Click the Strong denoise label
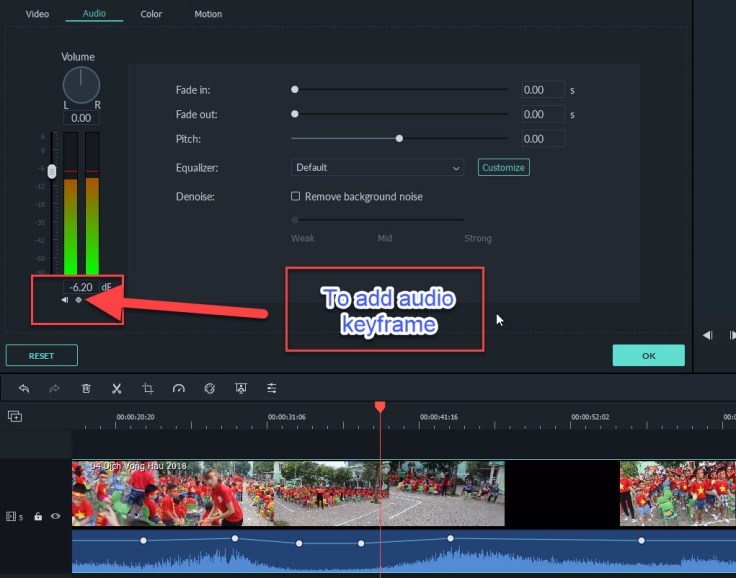 [477, 238]
